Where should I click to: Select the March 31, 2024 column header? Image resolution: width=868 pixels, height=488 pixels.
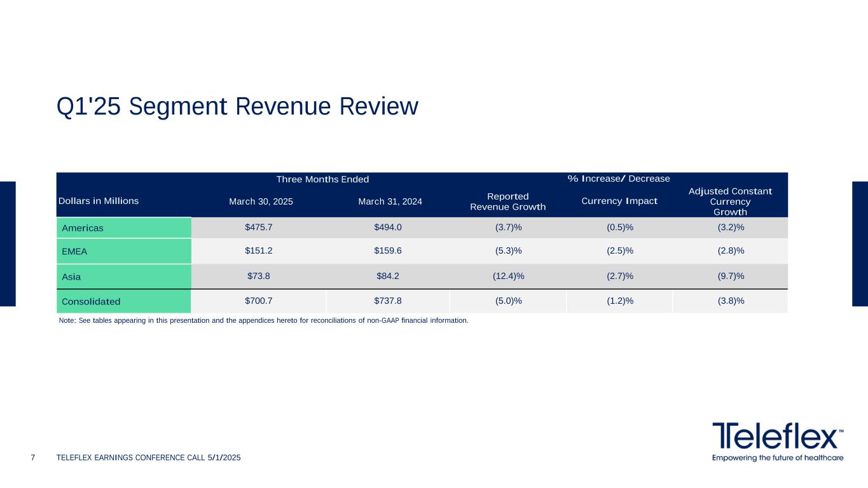390,201
